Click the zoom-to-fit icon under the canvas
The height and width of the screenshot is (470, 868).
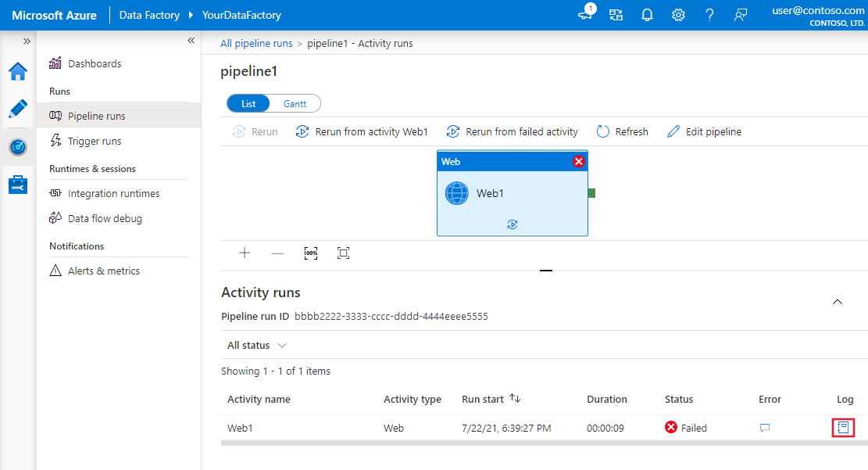point(343,253)
